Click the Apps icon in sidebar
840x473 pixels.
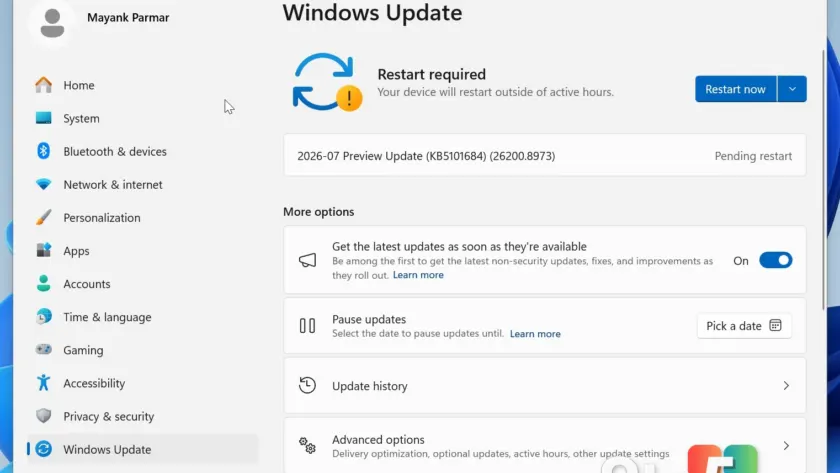click(x=43, y=250)
